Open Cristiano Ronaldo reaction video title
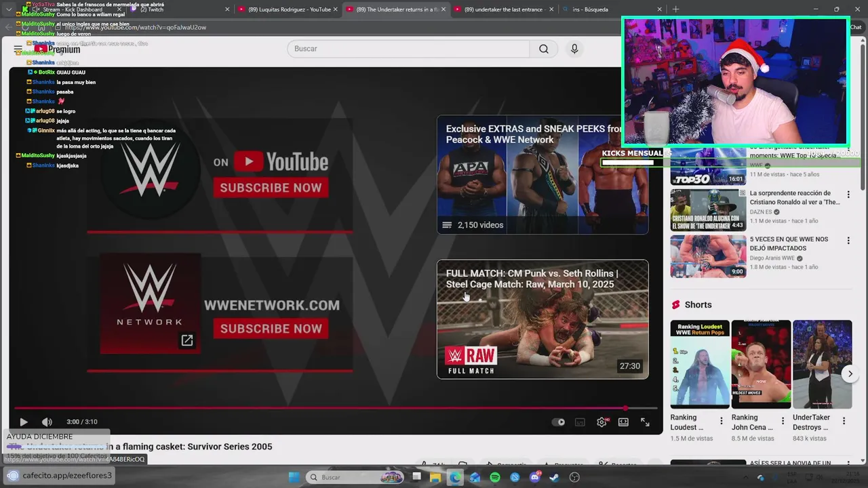Viewport: 868px width, 488px height. point(794,197)
